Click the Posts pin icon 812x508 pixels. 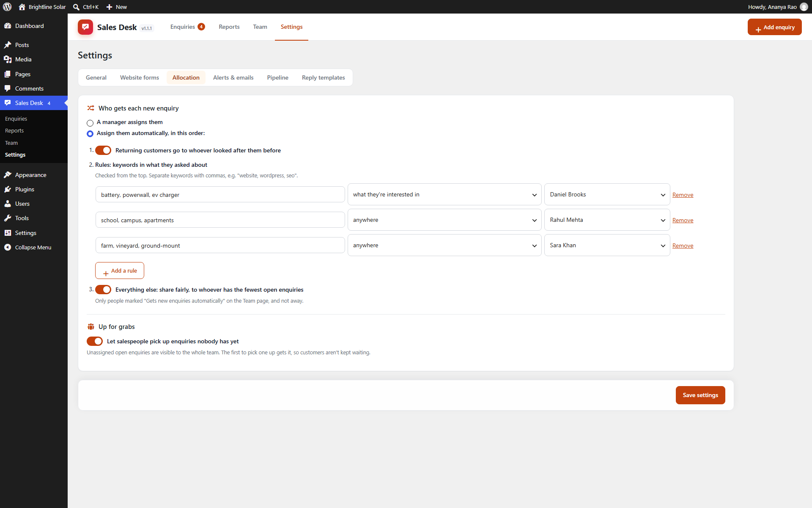coord(8,45)
